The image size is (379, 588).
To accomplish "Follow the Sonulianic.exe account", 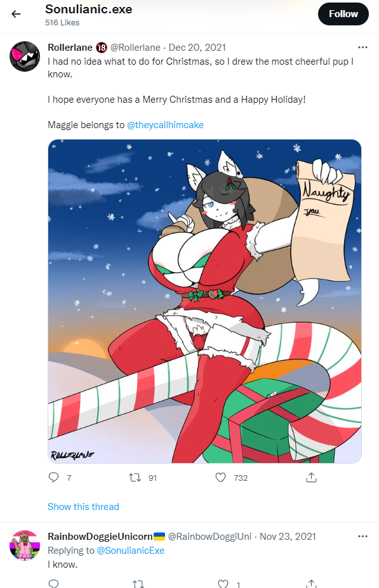I will [343, 14].
